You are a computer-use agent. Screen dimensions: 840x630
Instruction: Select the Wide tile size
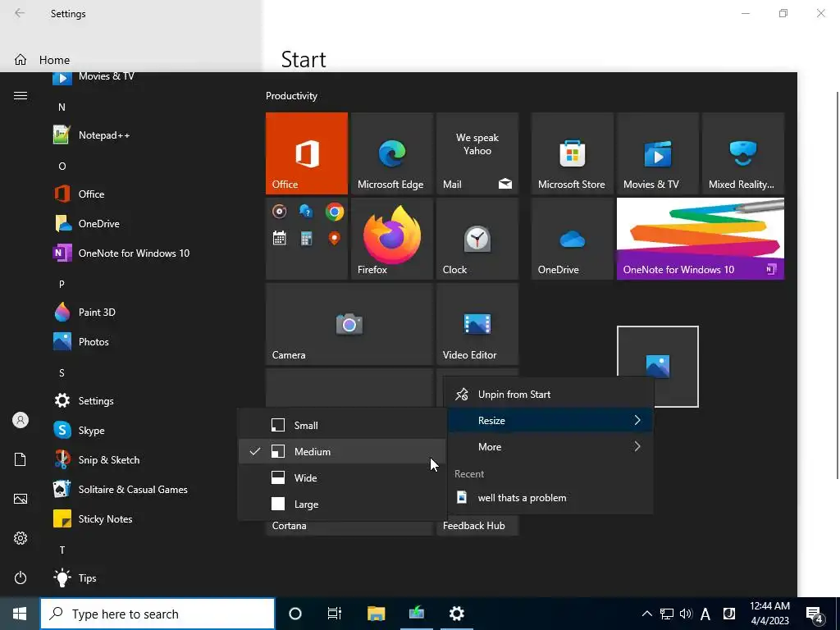pos(342,478)
